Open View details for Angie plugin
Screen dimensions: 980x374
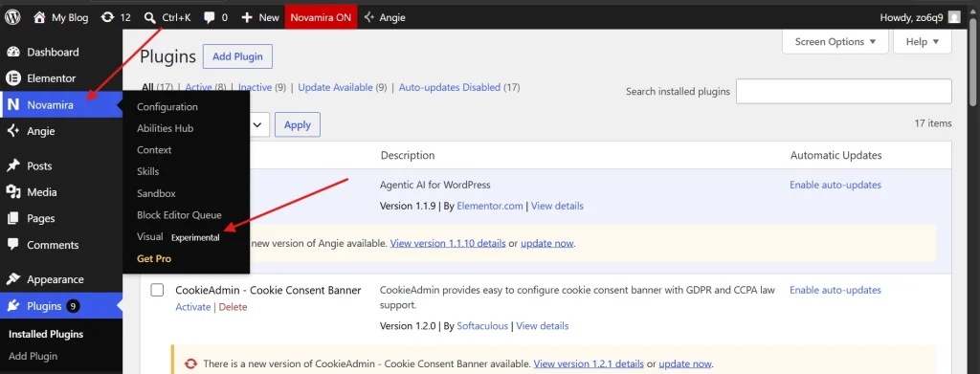pos(557,206)
